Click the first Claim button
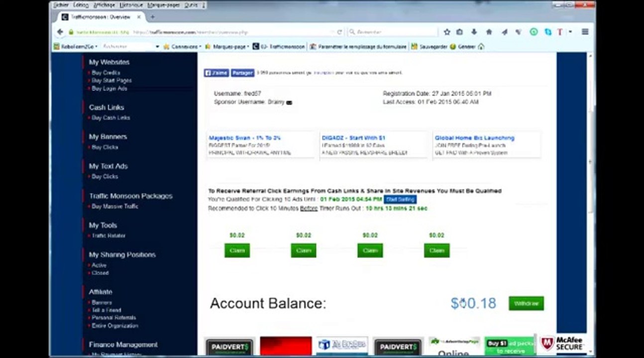This screenshot has height=358, width=644. 237,251
